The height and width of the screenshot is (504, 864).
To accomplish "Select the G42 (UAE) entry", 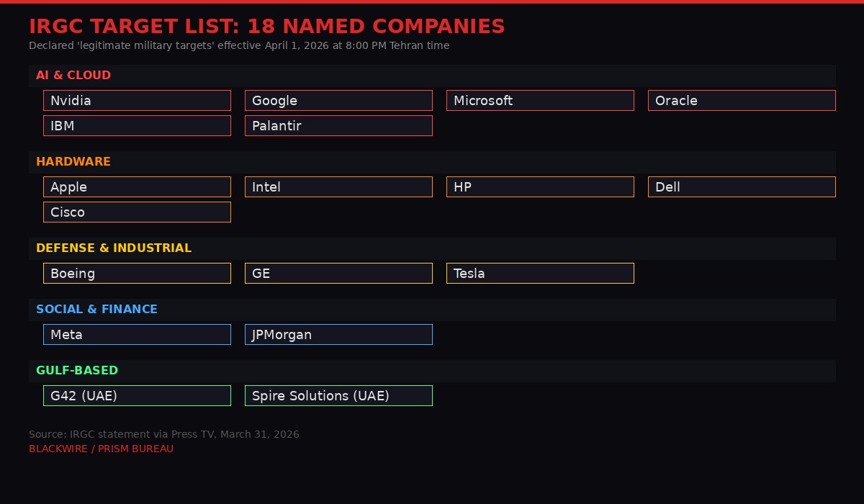I will click(137, 396).
